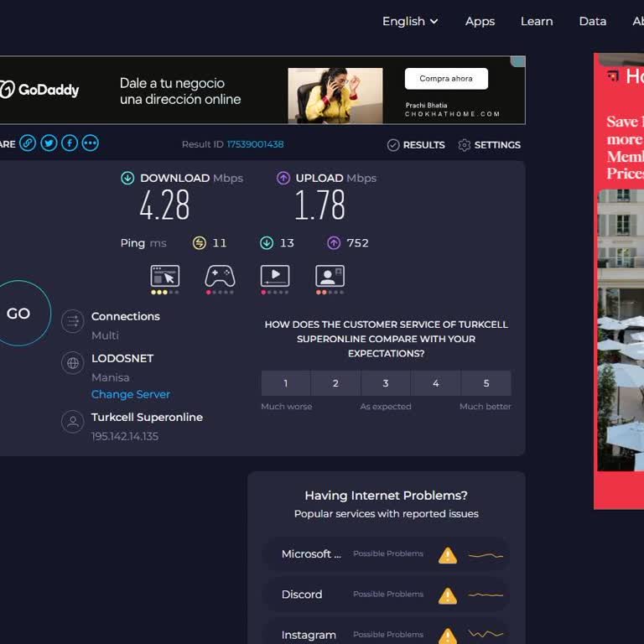
Task: Click the web browsing rating icon
Action: coord(165,276)
